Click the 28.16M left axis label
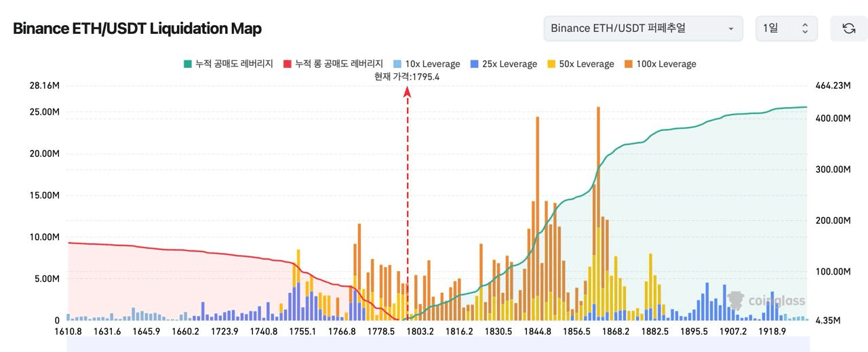This screenshot has width=868, height=352. pos(45,85)
